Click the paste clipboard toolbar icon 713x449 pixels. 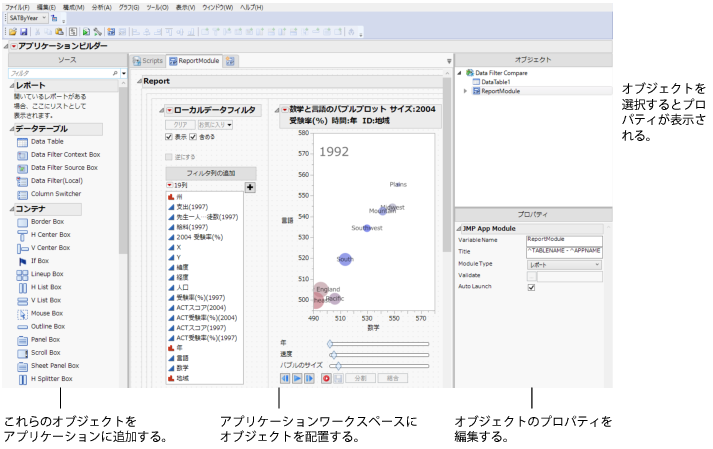click(59, 32)
